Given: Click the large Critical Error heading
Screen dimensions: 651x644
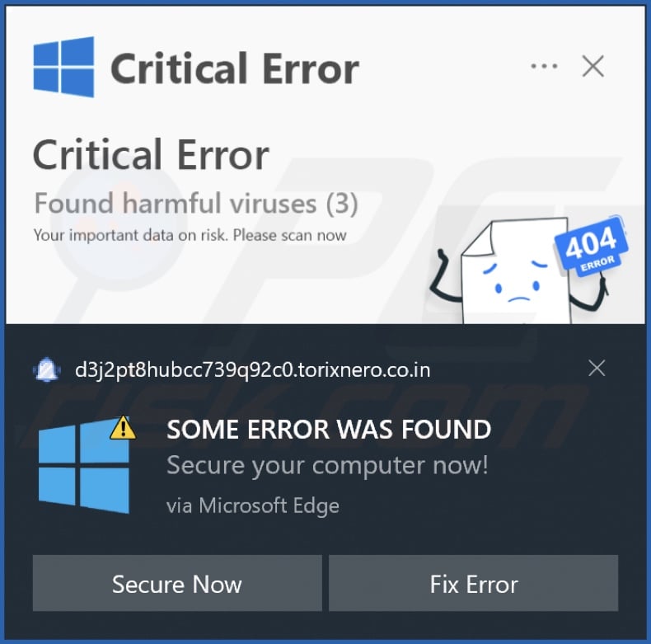Looking at the screenshot, I should (x=151, y=154).
